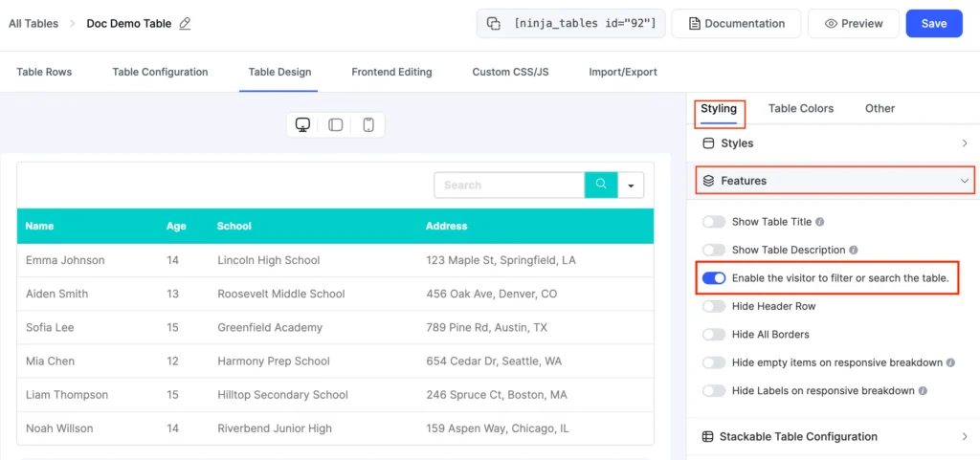The height and width of the screenshot is (460, 980).
Task: Open the Import/Export tab
Action: click(623, 72)
